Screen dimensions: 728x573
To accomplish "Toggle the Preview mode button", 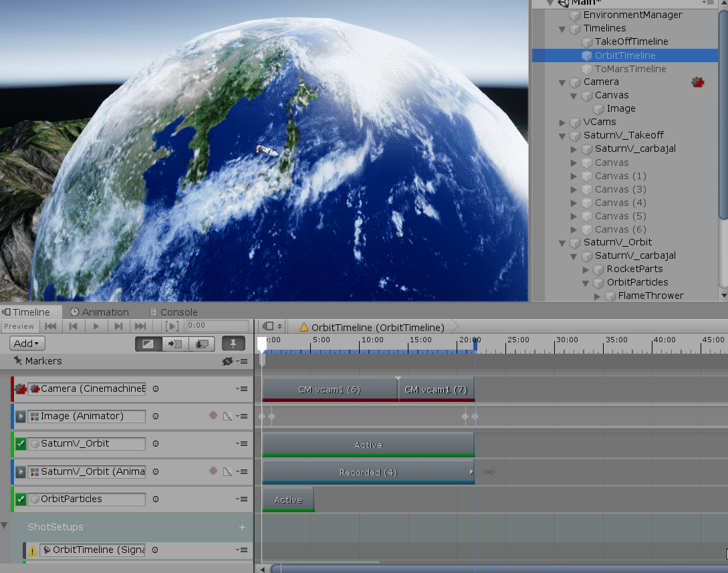I will coord(19,326).
